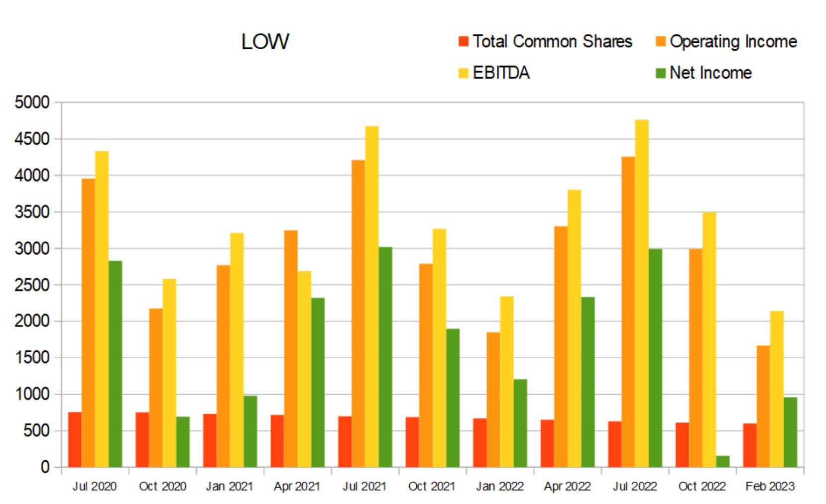The image size is (826, 504).
Task: Click the 2500 y-axis value
Action: [x=32, y=285]
